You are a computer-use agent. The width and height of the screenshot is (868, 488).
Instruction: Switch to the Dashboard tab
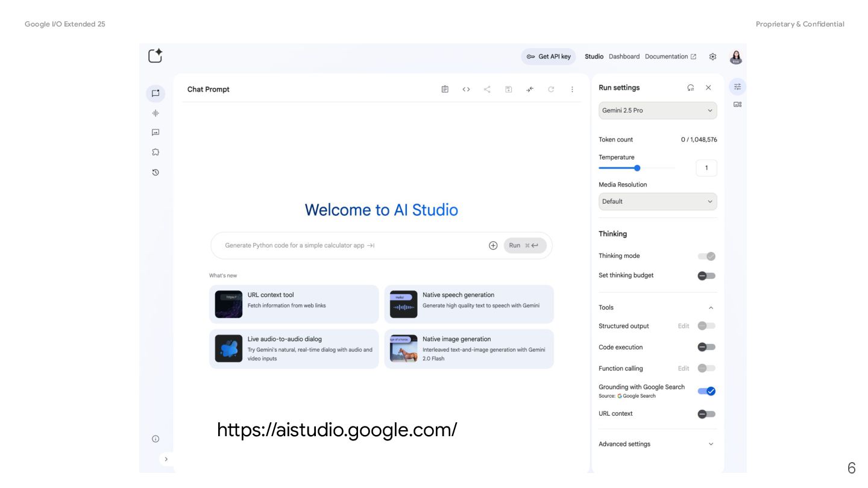[624, 57]
